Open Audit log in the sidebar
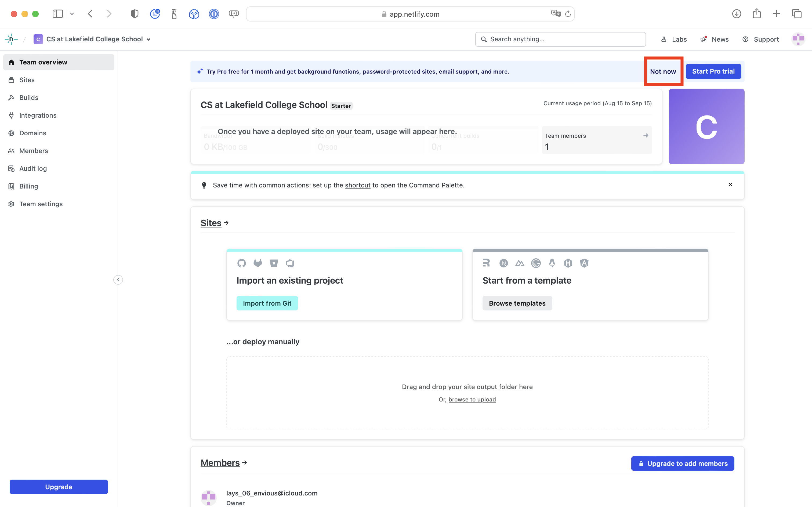 [59, 169]
